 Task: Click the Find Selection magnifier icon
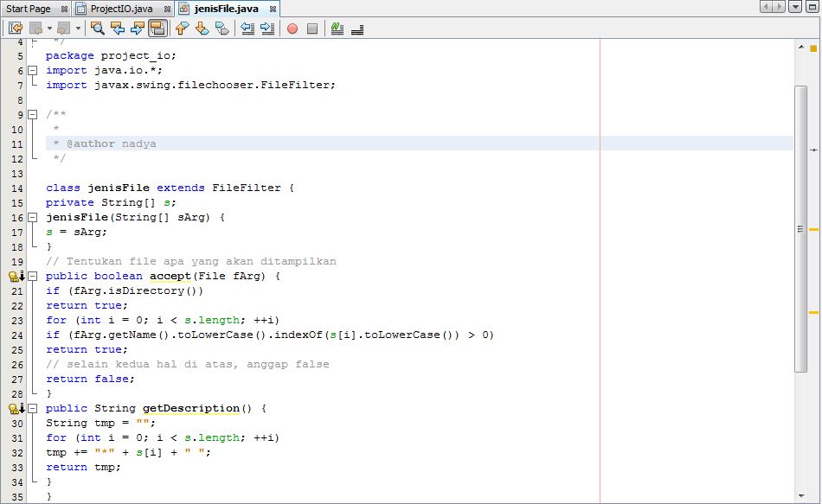coord(98,29)
